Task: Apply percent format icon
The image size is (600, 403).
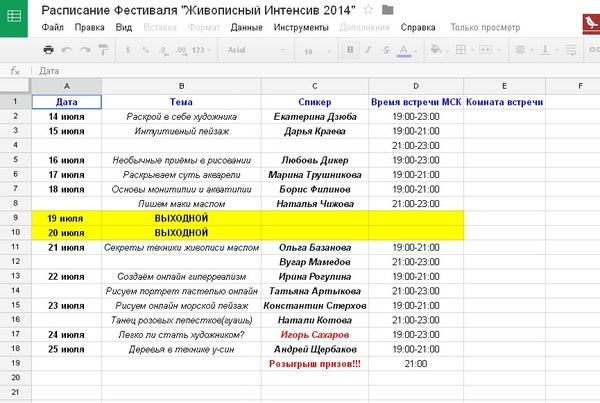Action: click(x=145, y=50)
